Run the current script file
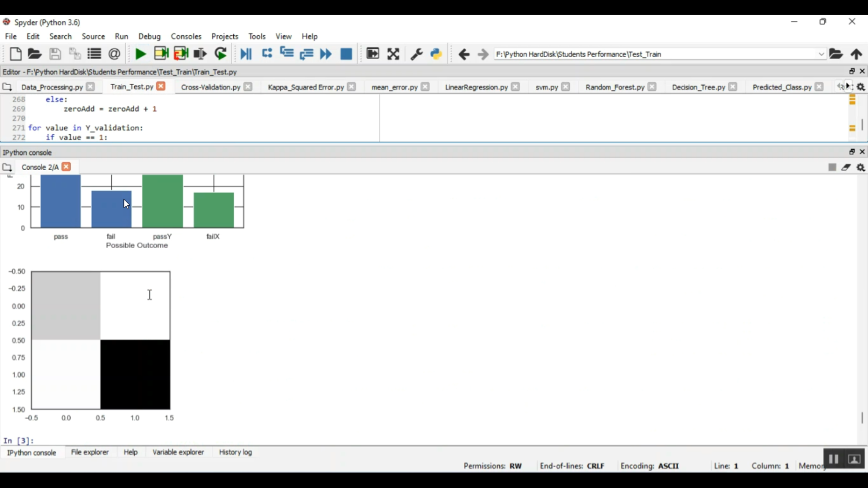 click(x=140, y=54)
